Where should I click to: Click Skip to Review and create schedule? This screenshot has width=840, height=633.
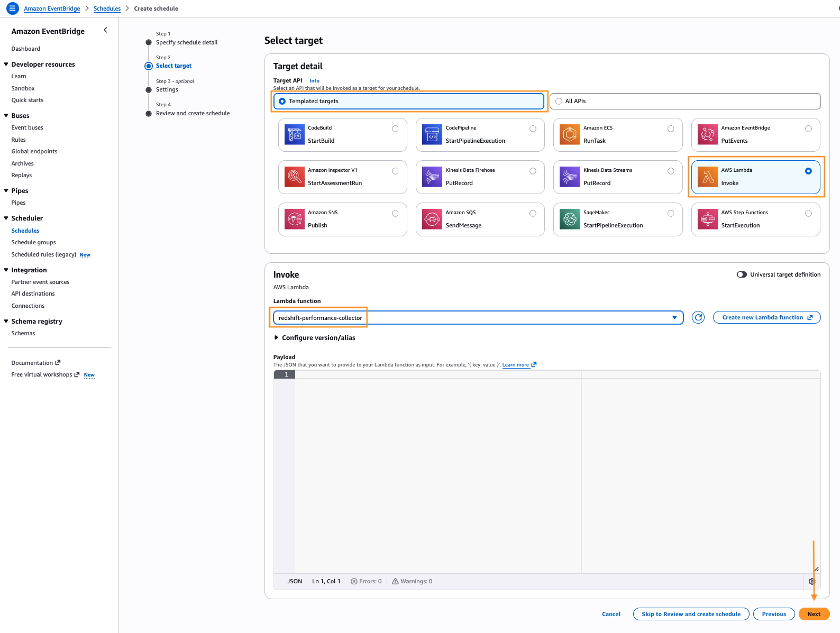point(691,614)
